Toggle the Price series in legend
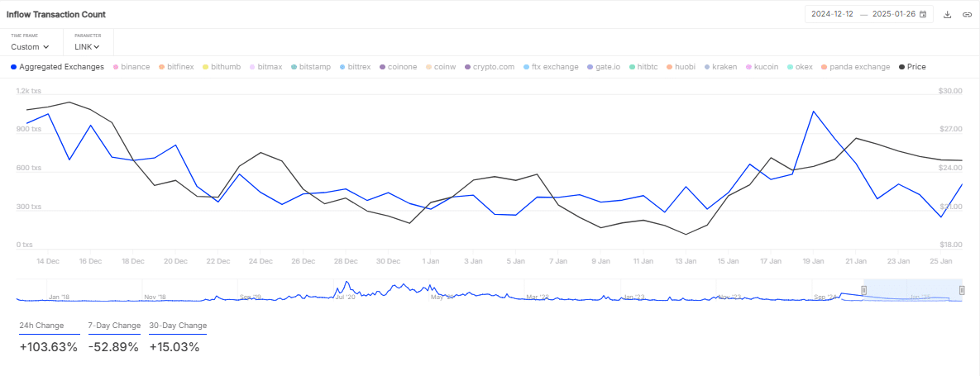 pos(912,67)
